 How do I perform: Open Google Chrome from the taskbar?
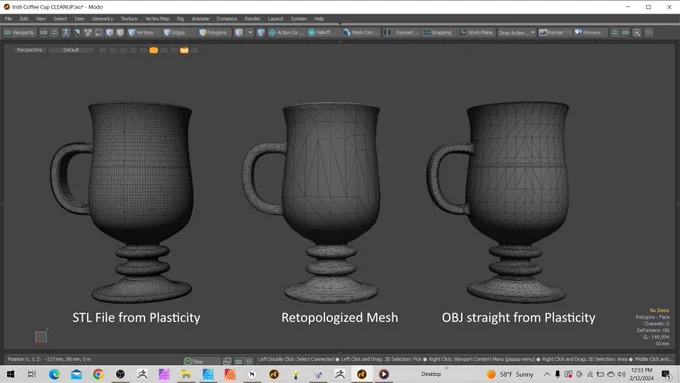98,374
